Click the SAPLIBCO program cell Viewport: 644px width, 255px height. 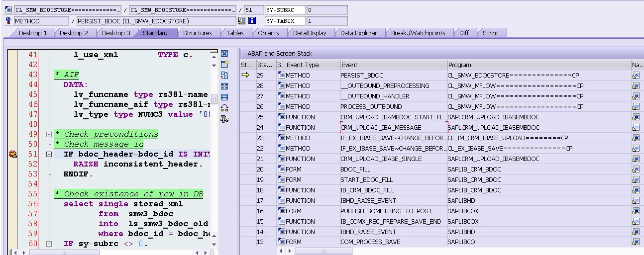(x=539, y=242)
